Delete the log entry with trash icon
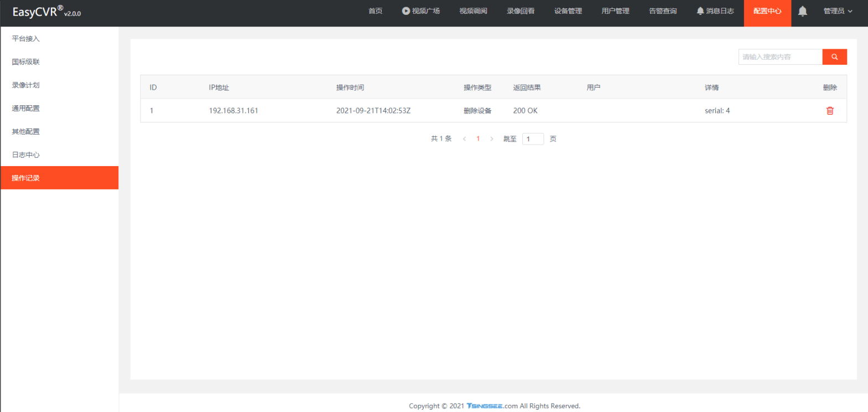This screenshot has width=868, height=412. [x=829, y=111]
